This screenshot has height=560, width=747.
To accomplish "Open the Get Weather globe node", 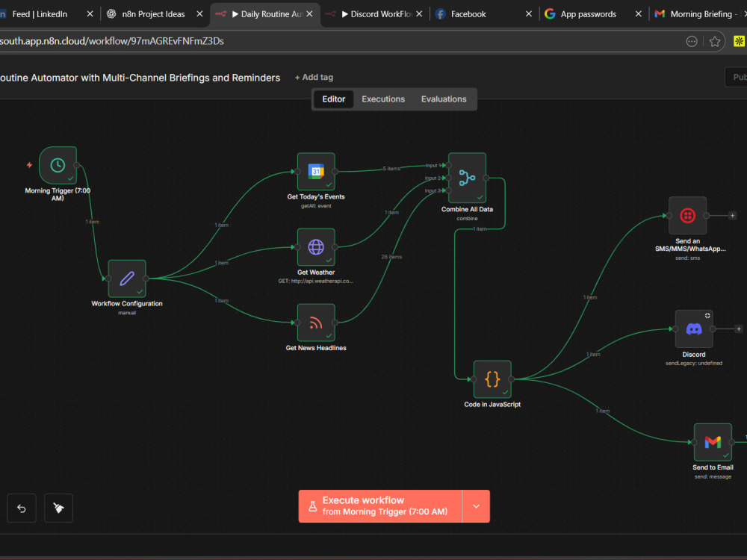I will click(x=316, y=247).
